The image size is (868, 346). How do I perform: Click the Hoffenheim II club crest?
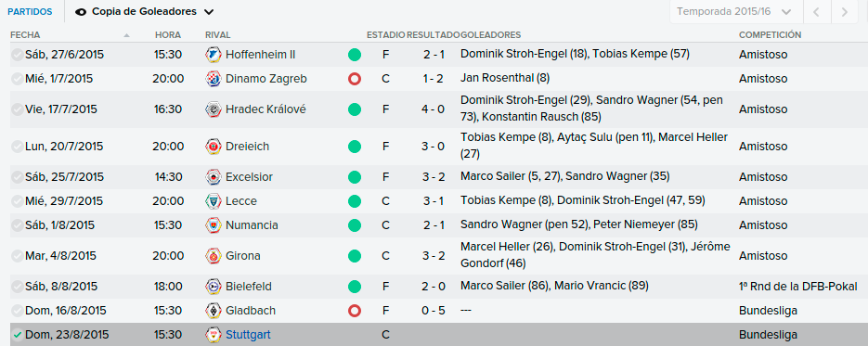point(213,55)
